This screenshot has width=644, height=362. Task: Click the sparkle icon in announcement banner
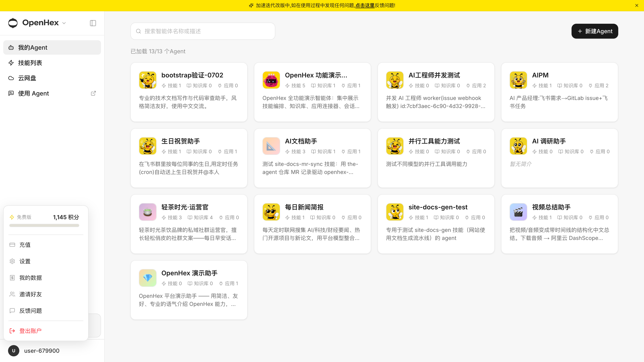pos(251,5)
